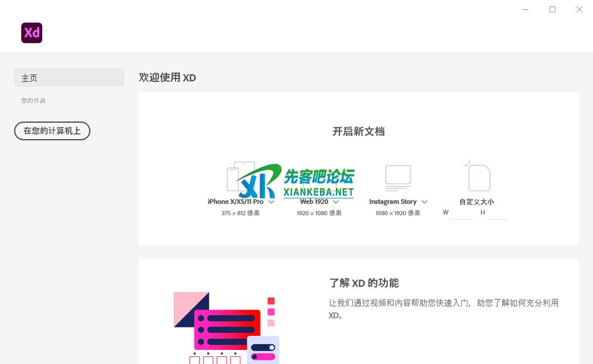Open the Web 1920 size dropdown arrow
The width and height of the screenshot is (593, 364).
pyautogui.click(x=336, y=202)
